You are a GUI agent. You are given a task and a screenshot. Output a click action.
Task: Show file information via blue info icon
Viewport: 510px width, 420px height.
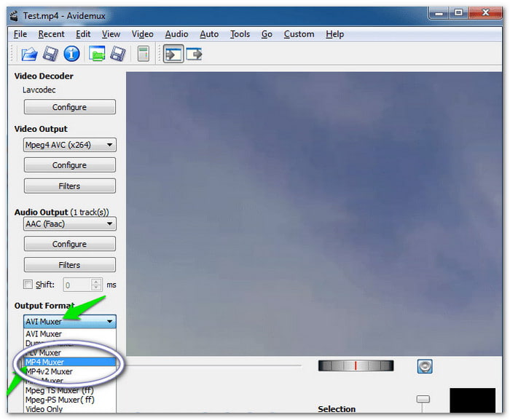(x=71, y=54)
